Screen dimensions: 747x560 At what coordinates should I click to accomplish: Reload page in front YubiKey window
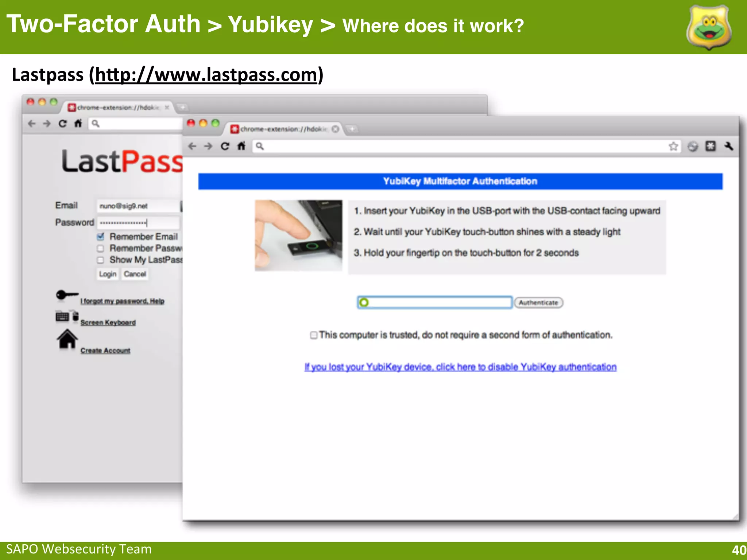tap(225, 146)
